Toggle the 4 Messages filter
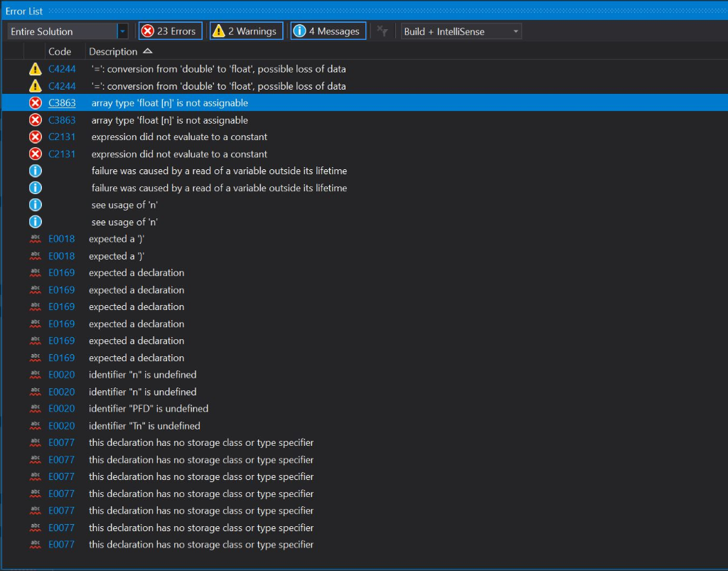 coord(328,31)
